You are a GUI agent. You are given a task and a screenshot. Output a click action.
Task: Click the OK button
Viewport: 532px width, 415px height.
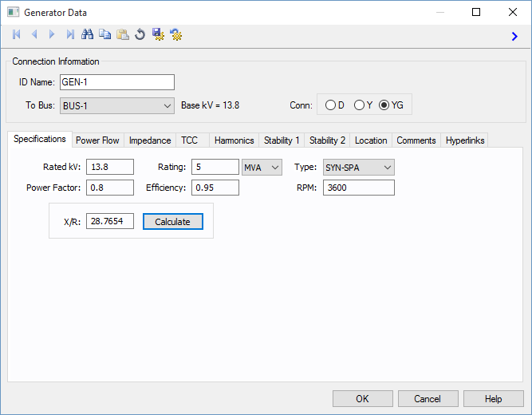pyautogui.click(x=362, y=399)
